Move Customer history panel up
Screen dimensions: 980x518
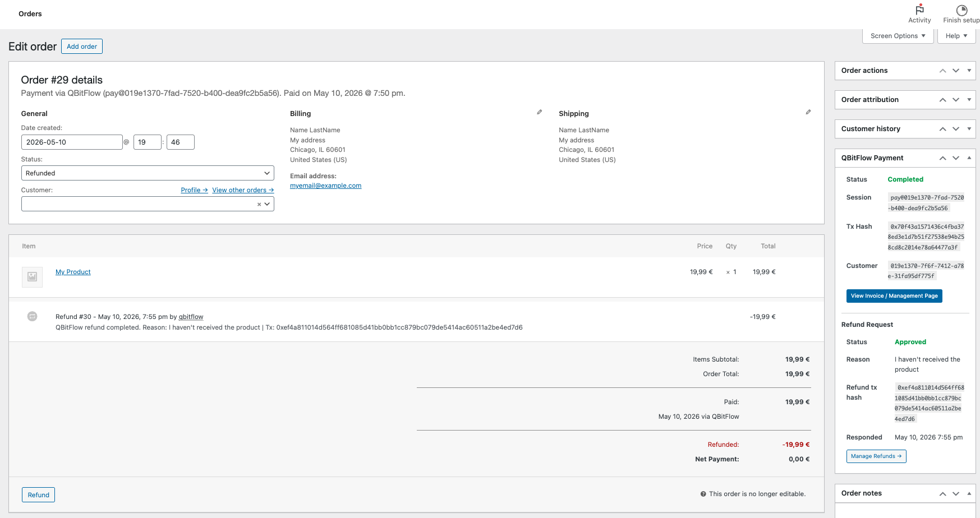click(942, 129)
